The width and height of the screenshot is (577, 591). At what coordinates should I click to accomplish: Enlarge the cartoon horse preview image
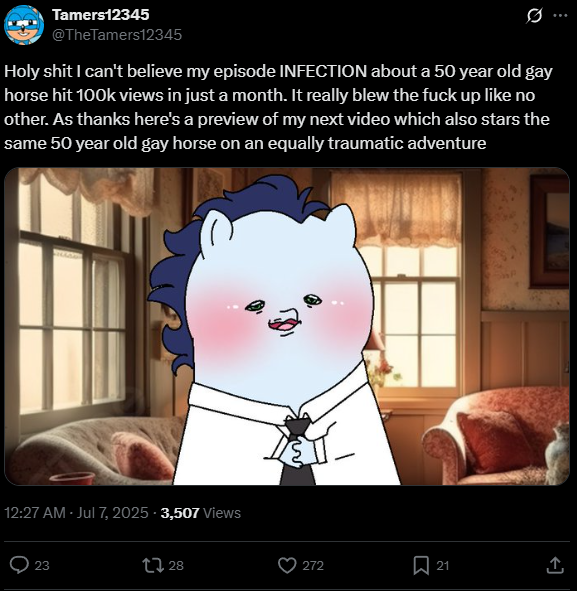[286, 326]
